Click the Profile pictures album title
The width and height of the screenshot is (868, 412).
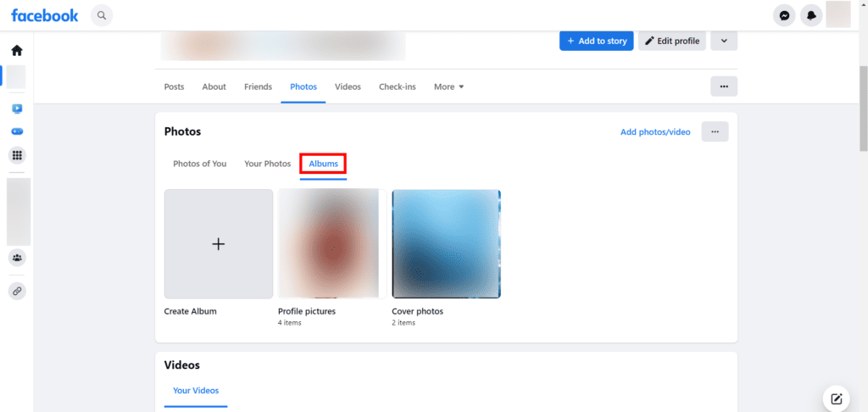307,311
